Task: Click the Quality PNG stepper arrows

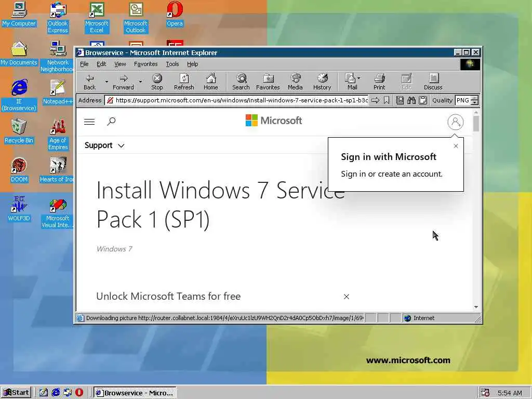Action: click(475, 100)
